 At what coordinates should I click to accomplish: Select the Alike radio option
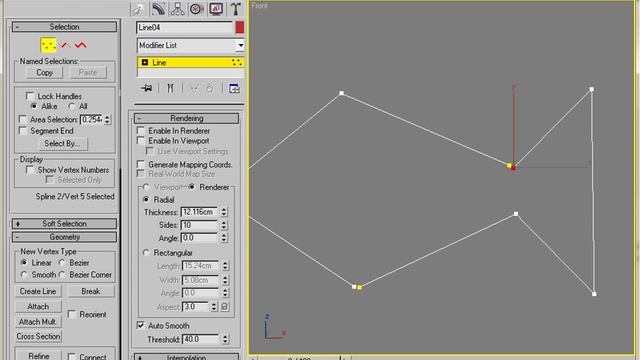click(x=34, y=106)
